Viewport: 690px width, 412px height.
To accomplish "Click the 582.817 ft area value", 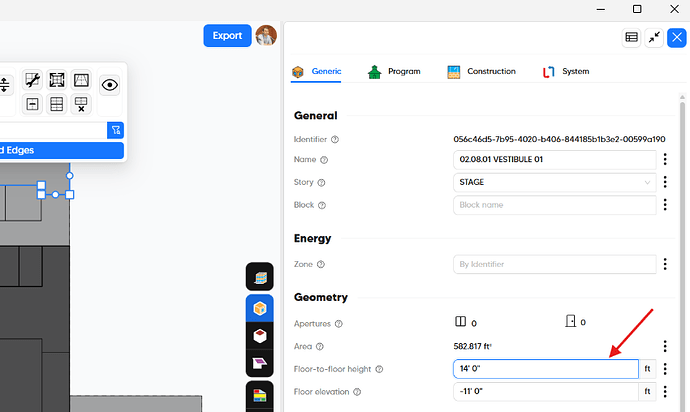I will (473, 346).
